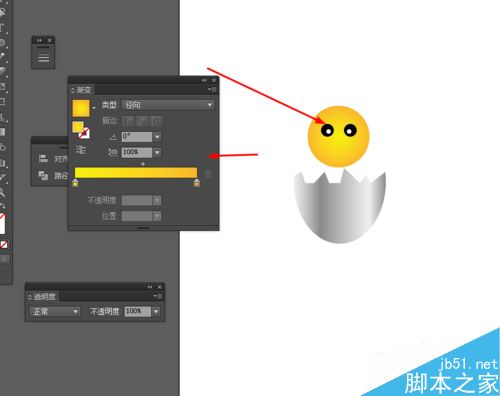
Task: Open the aspect ratio dropdown arrow
Action: tap(157, 152)
